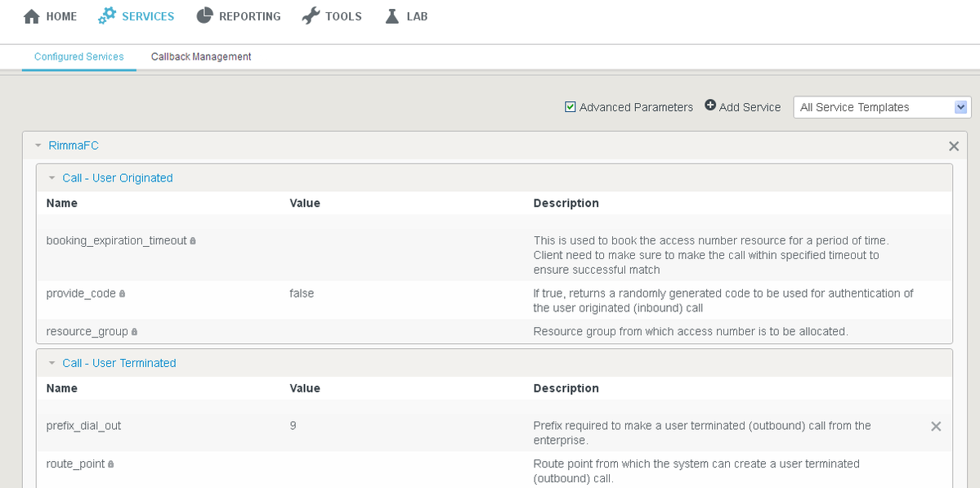Remove the prefix_dial_out parameter row
Viewport: 980px width, 488px height.
(x=936, y=426)
